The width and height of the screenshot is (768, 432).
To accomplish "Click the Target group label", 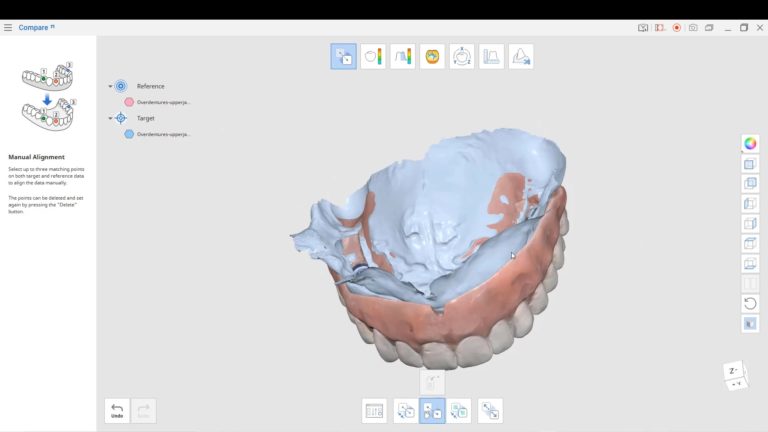I will pos(145,118).
